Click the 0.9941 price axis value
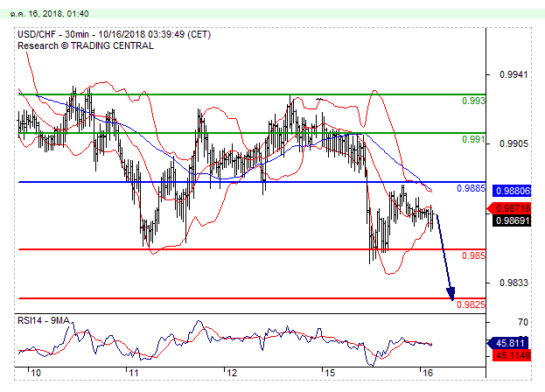 pos(514,74)
